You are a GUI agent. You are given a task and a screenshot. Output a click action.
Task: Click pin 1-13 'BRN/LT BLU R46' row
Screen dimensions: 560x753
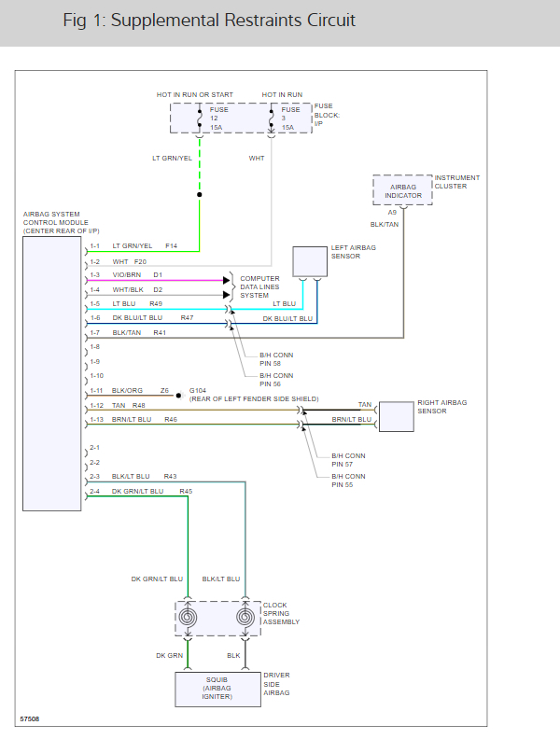click(133, 419)
